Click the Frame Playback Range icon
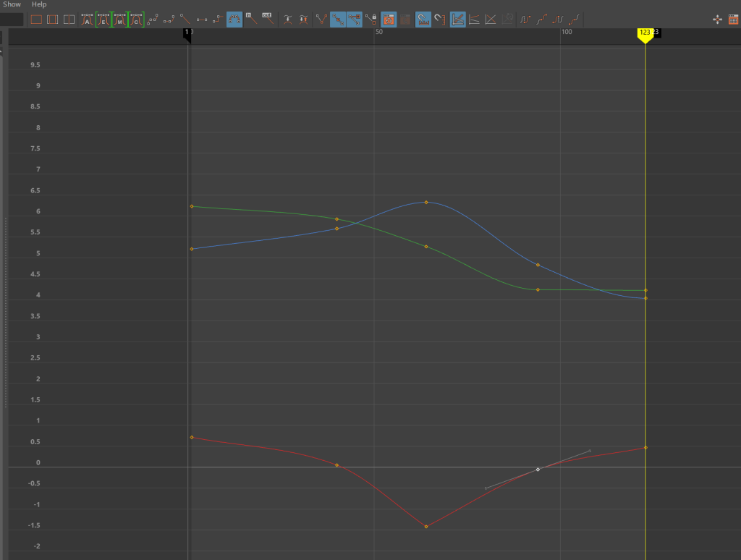 pyautogui.click(x=52, y=20)
